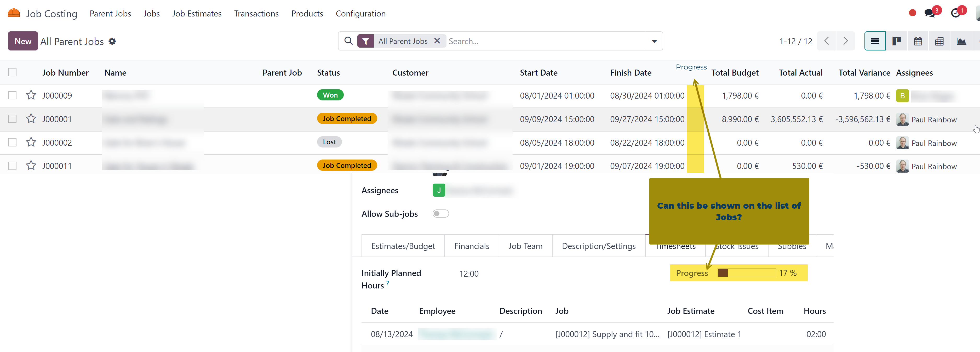Open the Parent Jobs menu

coord(110,14)
